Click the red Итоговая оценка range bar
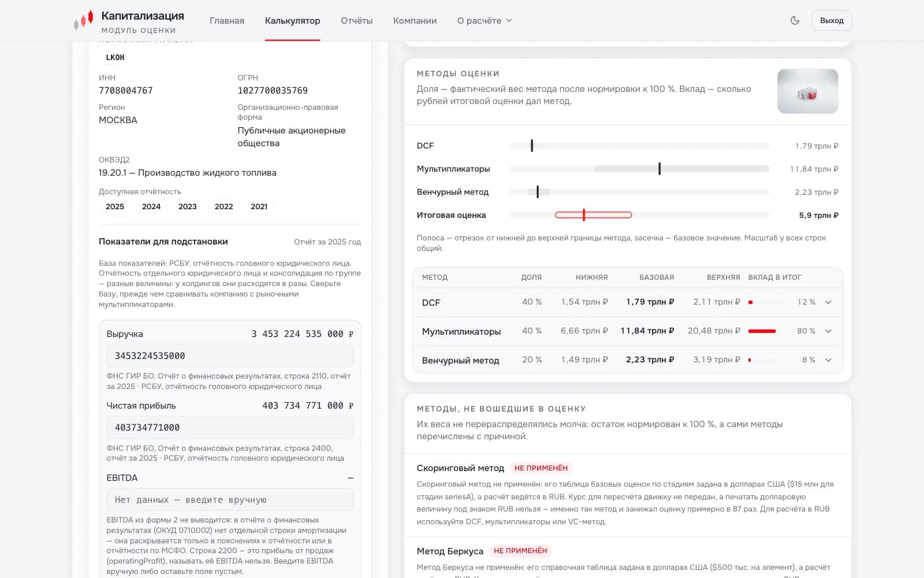924x578 pixels. coord(593,215)
